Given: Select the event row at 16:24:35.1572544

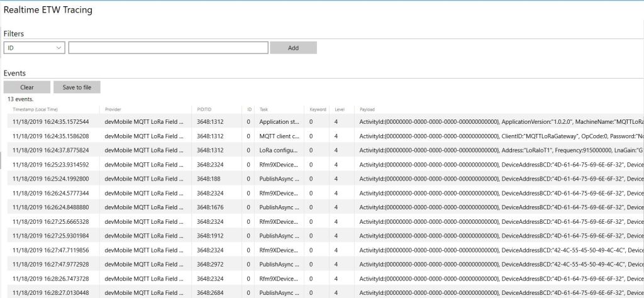Looking at the screenshot, I should coord(51,121).
